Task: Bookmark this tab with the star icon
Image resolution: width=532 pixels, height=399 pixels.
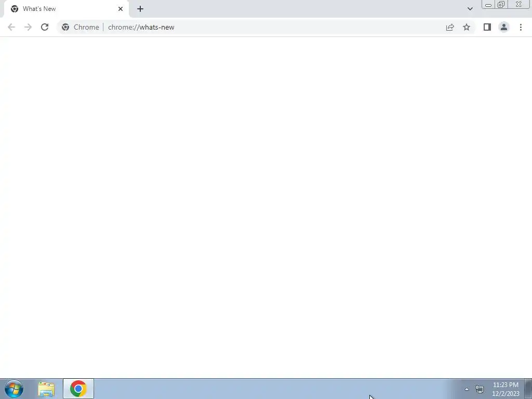Action: (x=467, y=27)
